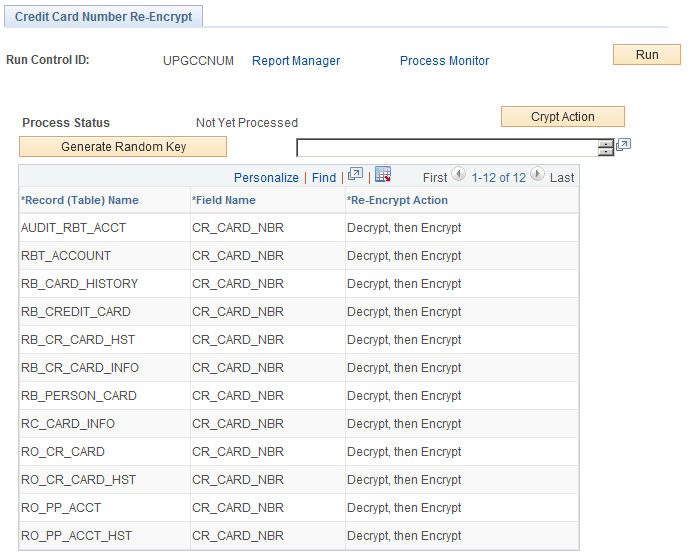Click Decrypt, then Encrypt in RBT_ACCOUNT row
The width and height of the screenshot is (689, 557).
click(x=404, y=256)
